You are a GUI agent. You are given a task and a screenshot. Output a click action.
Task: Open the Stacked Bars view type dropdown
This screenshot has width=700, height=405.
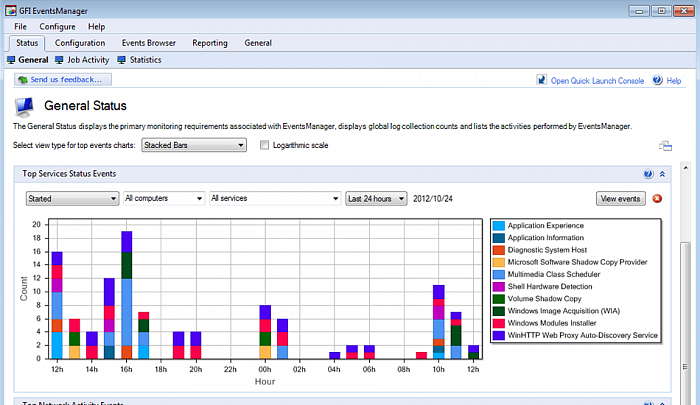coord(194,145)
